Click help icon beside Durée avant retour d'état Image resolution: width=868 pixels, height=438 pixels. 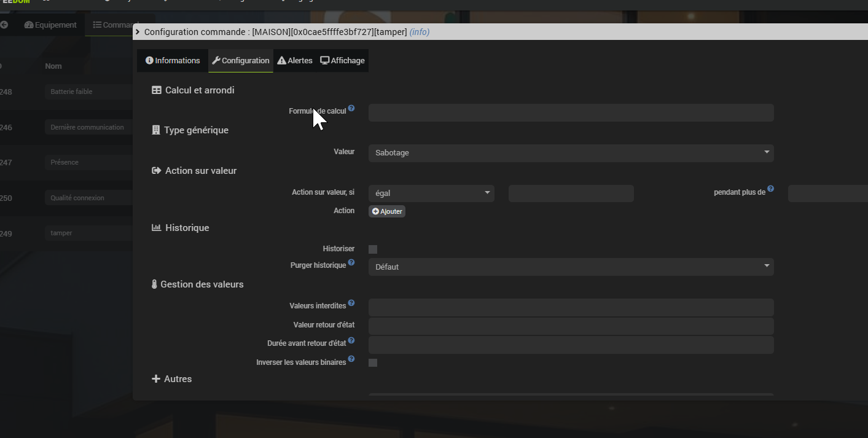tap(351, 340)
